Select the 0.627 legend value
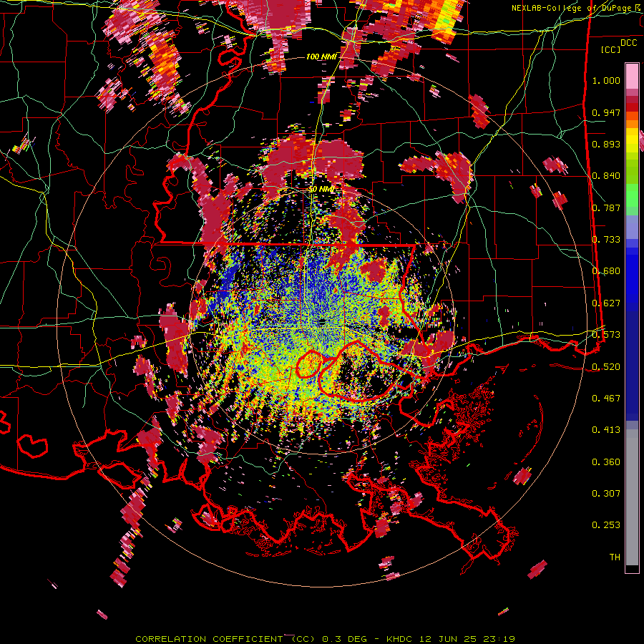 606,303
